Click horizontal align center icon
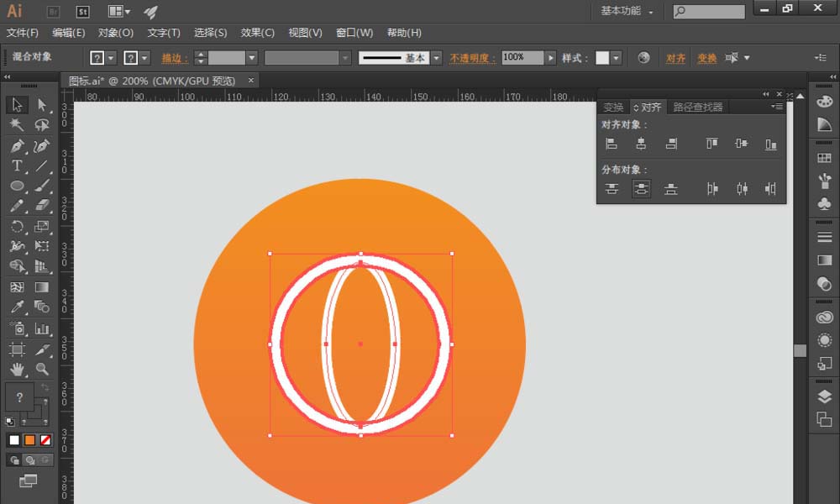Viewport: 840px width, 504px height. click(x=641, y=144)
